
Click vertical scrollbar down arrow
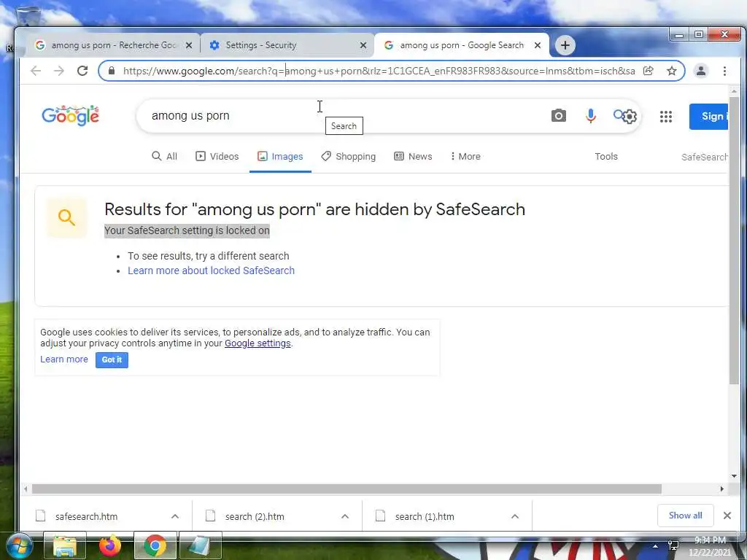coord(734,475)
